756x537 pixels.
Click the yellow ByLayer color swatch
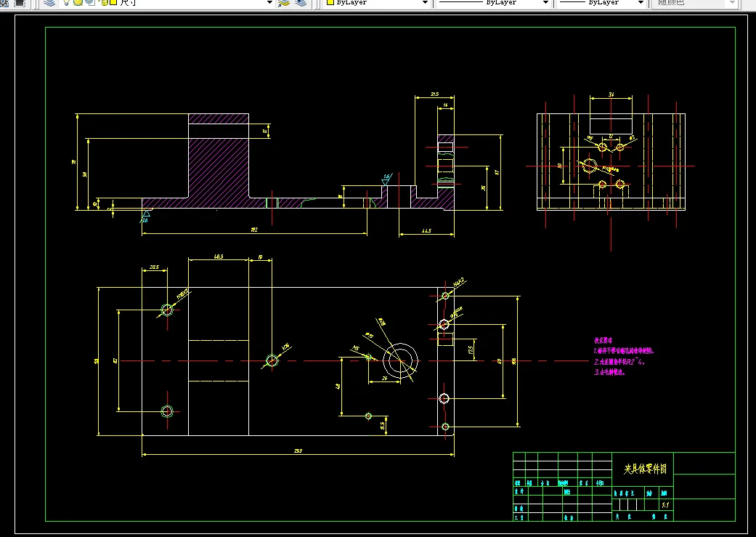(330, 2)
